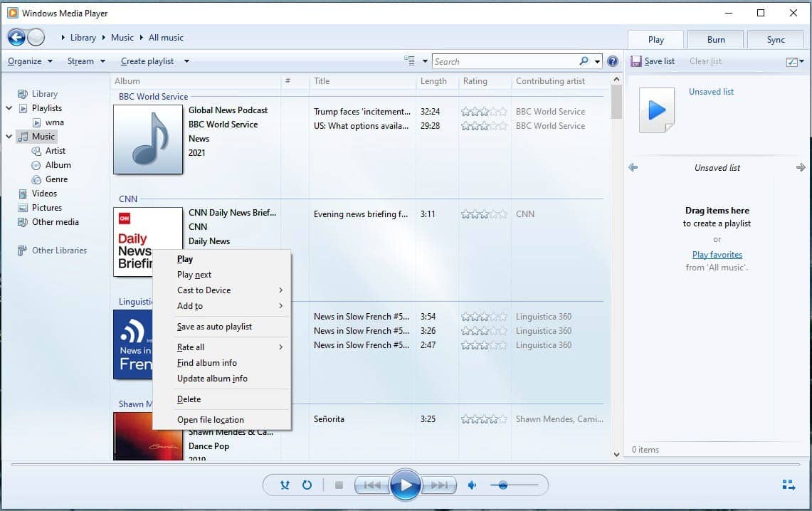Switch to the Sync tab
The width and height of the screenshot is (812, 511).
click(x=776, y=39)
